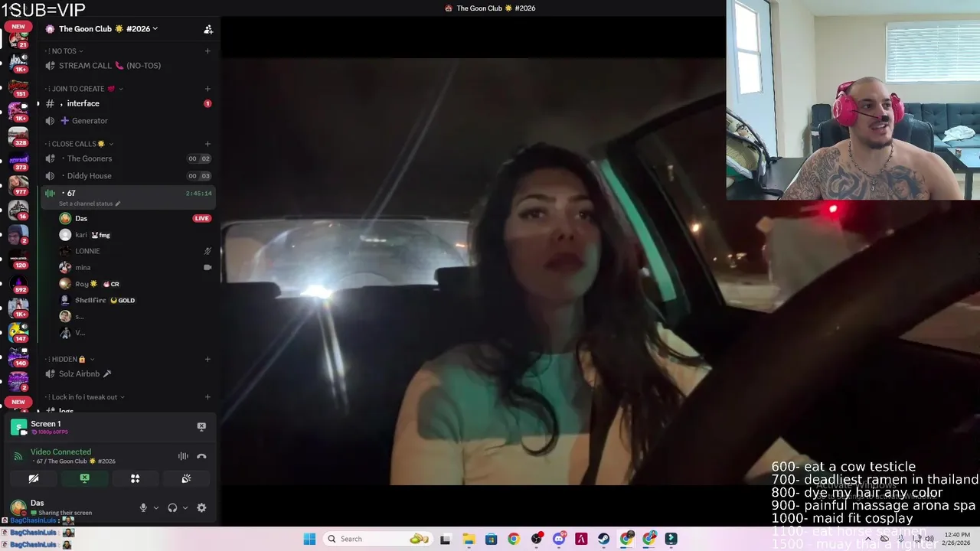Open Task View from the taskbar
Screen dimensions: 980x551
coord(446,539)
